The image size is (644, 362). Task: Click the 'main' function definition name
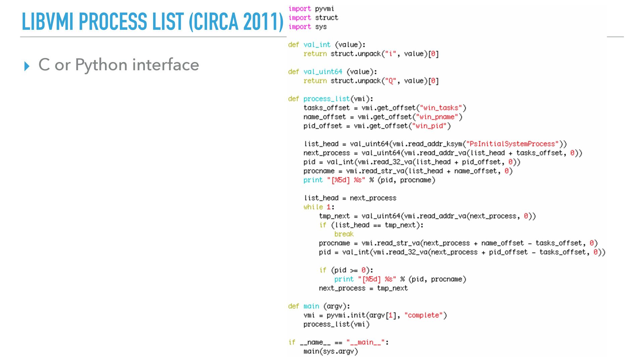[311, 306]
